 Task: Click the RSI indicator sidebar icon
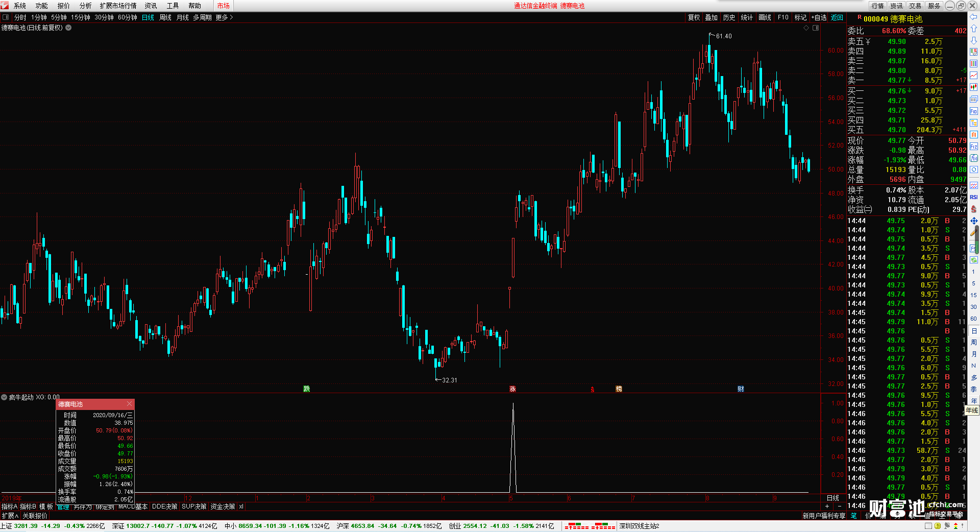tap(974, 197)
